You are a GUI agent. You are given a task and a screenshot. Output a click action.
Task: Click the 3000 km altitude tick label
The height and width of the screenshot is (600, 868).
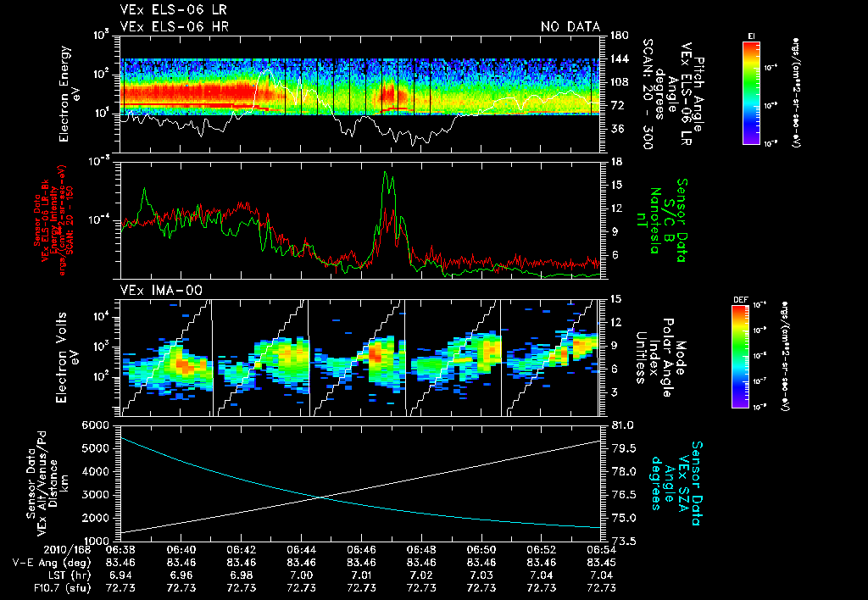[x=94, y=495]
